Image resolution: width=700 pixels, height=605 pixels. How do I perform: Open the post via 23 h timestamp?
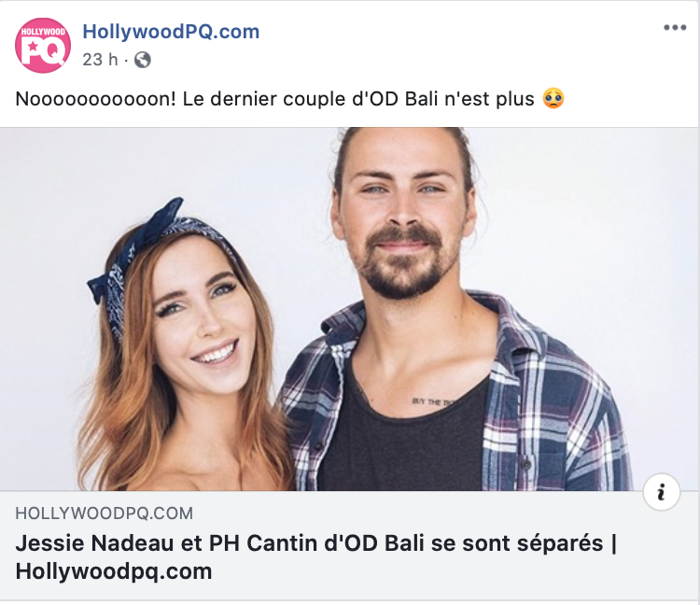[100, 60]
